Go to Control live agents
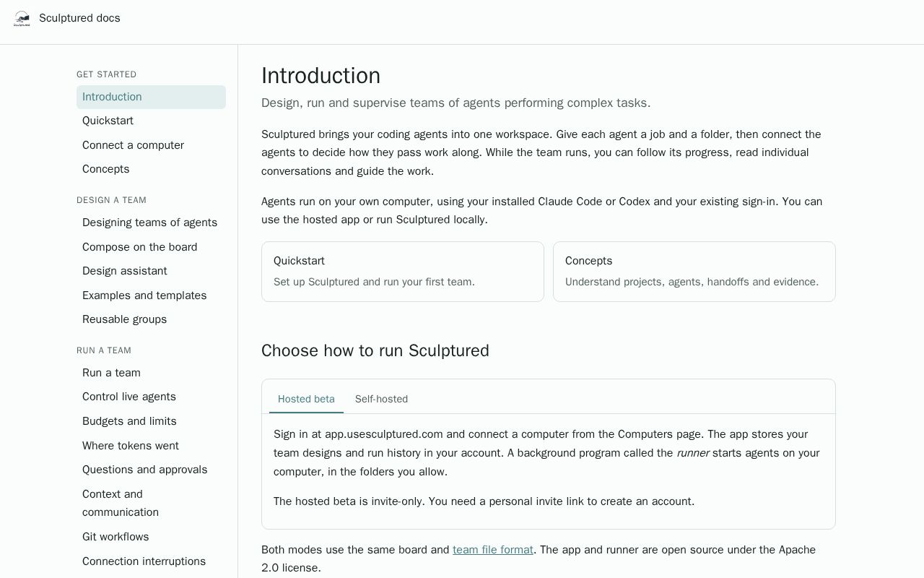Screen dimensions: 924x578 (x=151, y=397)
